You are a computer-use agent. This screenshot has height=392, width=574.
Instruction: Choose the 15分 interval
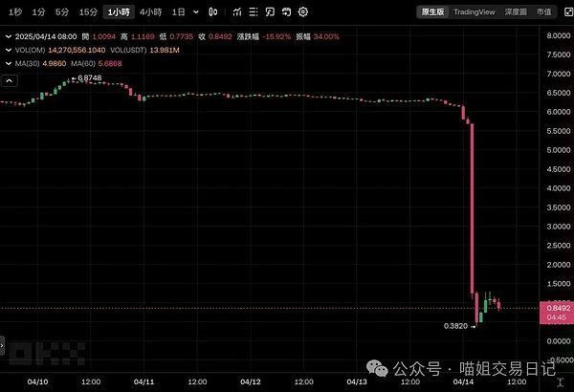88,12
